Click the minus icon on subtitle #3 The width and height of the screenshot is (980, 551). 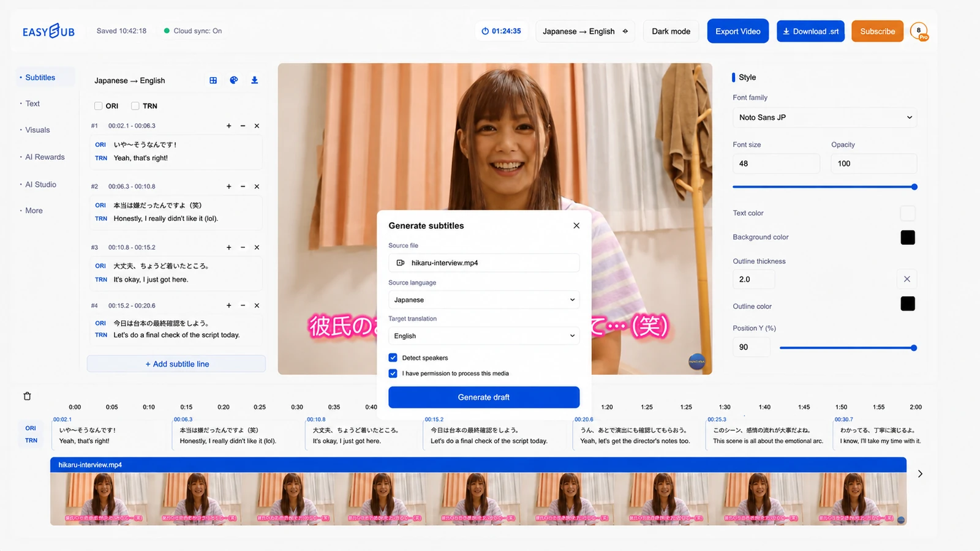(x=243, y=247)
